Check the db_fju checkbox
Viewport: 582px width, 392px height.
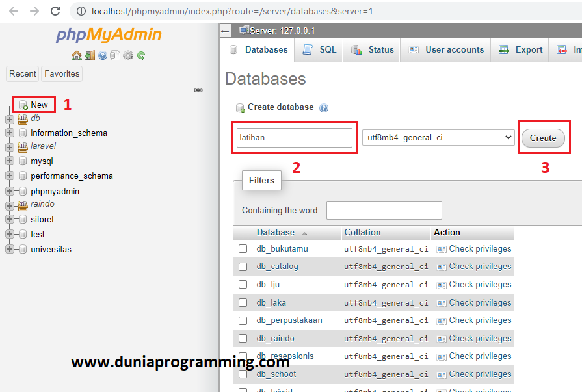pyautogui.click(x=243, y=284)
